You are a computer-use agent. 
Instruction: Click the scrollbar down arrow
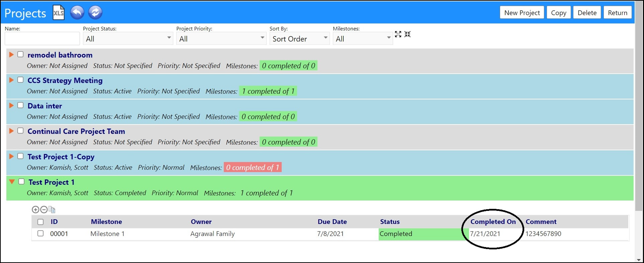pyautogui.click(x=639, y=260)
